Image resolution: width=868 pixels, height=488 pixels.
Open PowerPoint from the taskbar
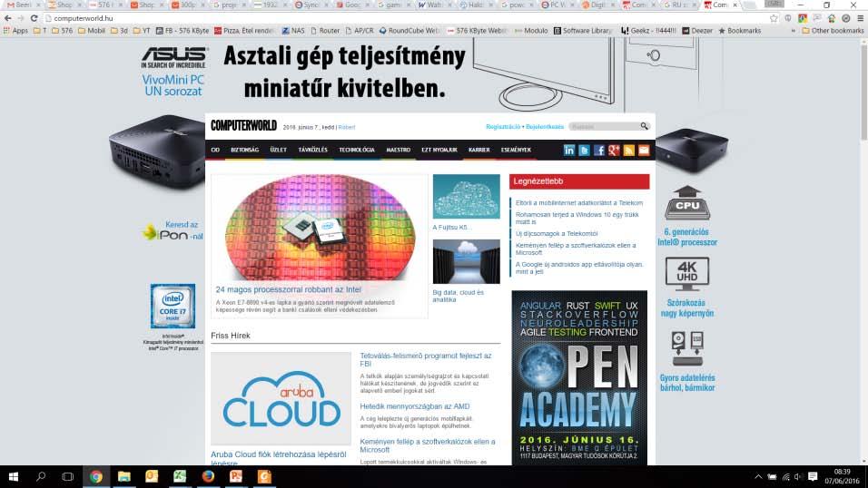pyautogui.click(x=236, y=476)
